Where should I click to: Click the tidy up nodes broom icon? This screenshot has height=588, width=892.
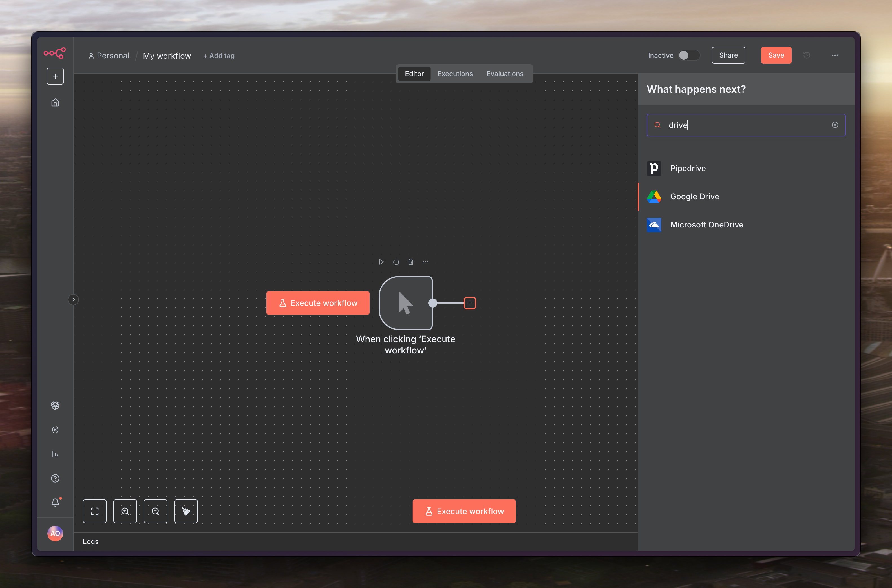coord(186,511)
